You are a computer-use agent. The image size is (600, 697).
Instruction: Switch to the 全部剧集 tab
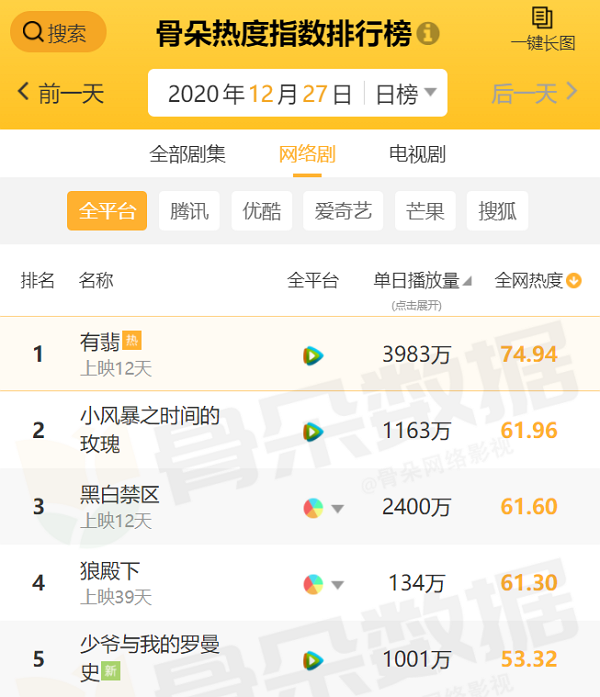tap(187, 154)
